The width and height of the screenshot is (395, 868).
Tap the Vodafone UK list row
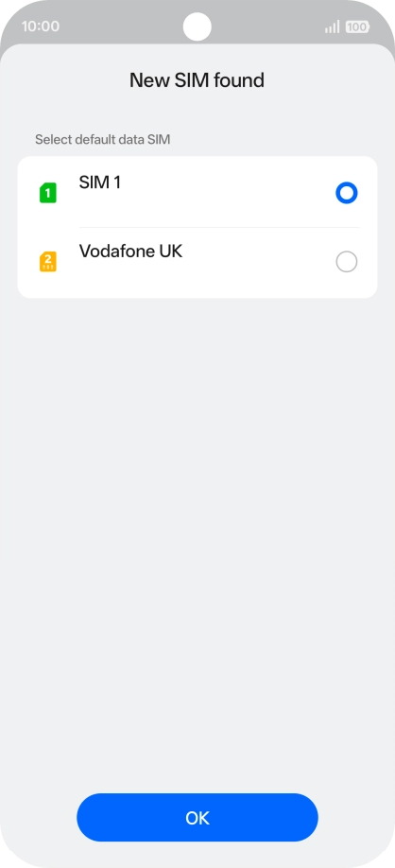click(197, 263)
